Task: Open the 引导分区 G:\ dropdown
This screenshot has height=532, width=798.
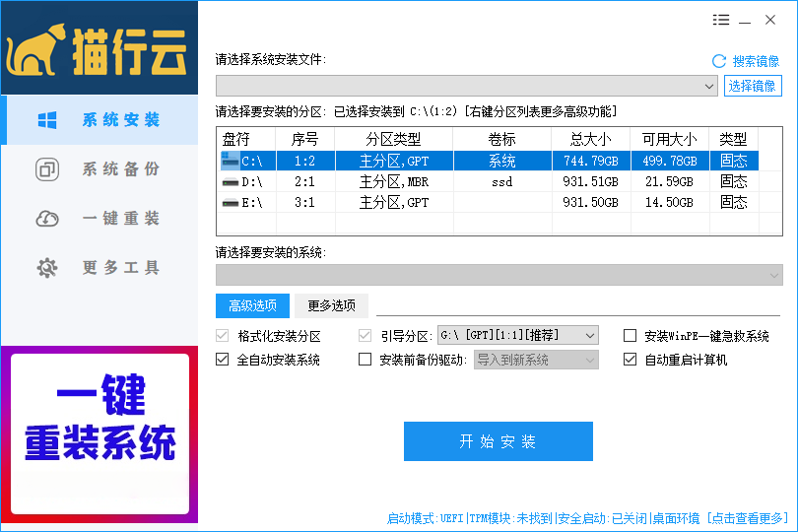Action: coord(590,336)
